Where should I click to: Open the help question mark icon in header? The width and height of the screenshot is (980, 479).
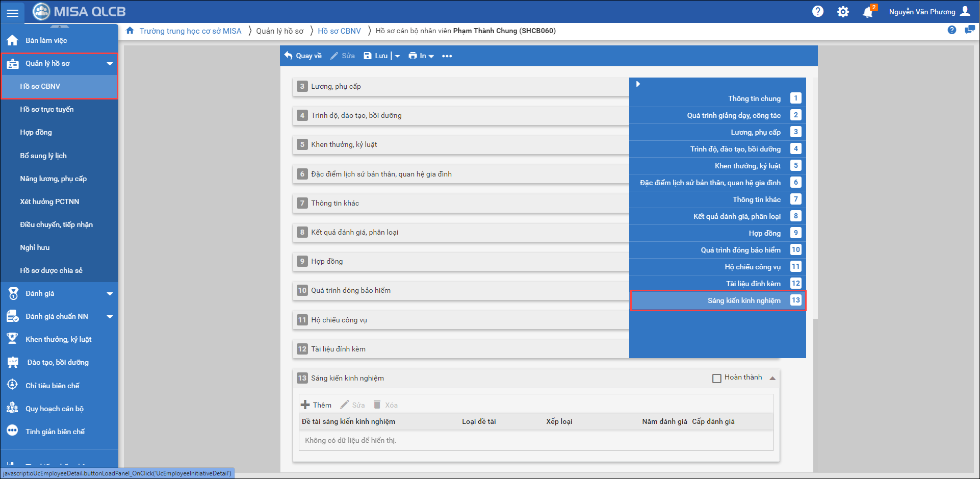pos(818,11)
